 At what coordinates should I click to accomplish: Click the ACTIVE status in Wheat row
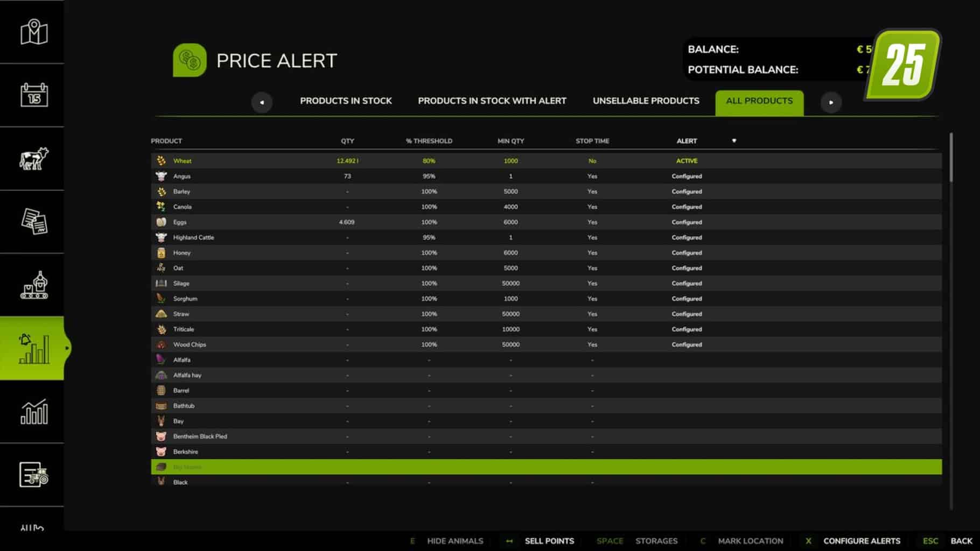coord(687,161)
